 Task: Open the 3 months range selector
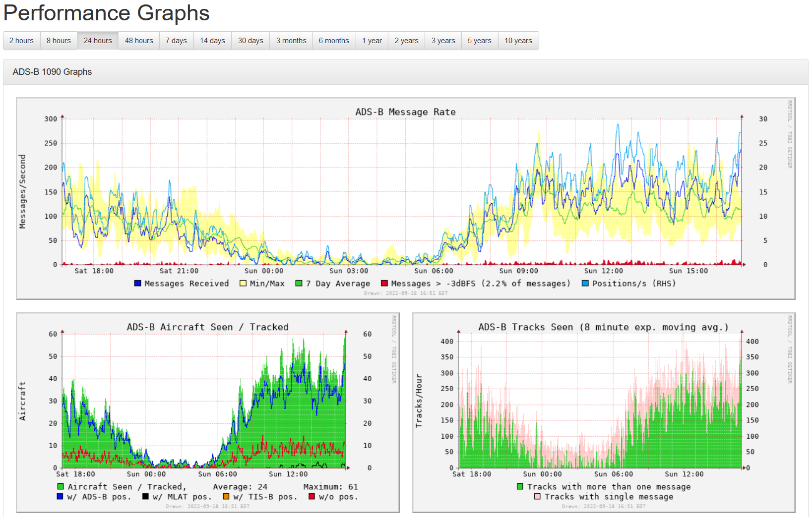[x=291, y=40]
